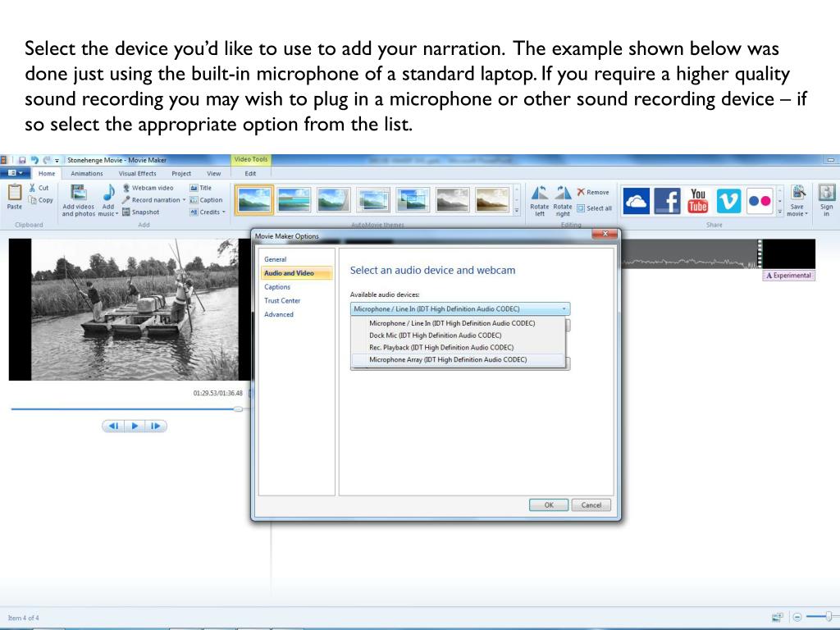Switch to the View ribbon tab

(214, 174)
